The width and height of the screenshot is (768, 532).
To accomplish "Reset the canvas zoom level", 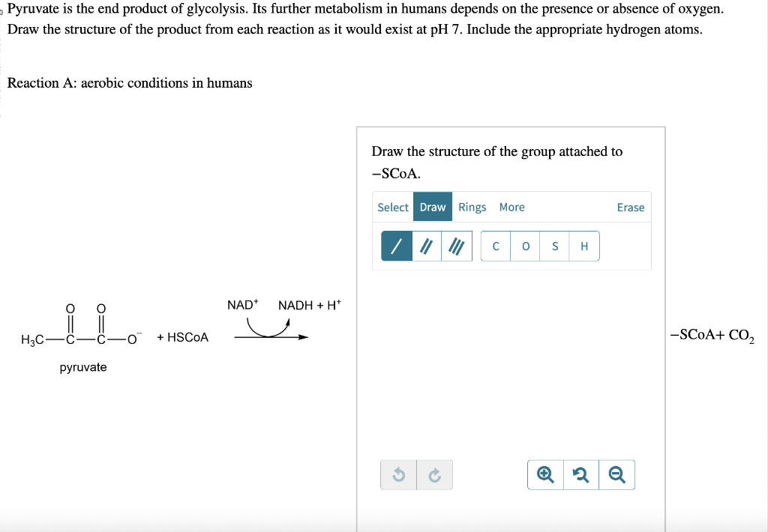I will pyautogui.click(x=580, y=474).
